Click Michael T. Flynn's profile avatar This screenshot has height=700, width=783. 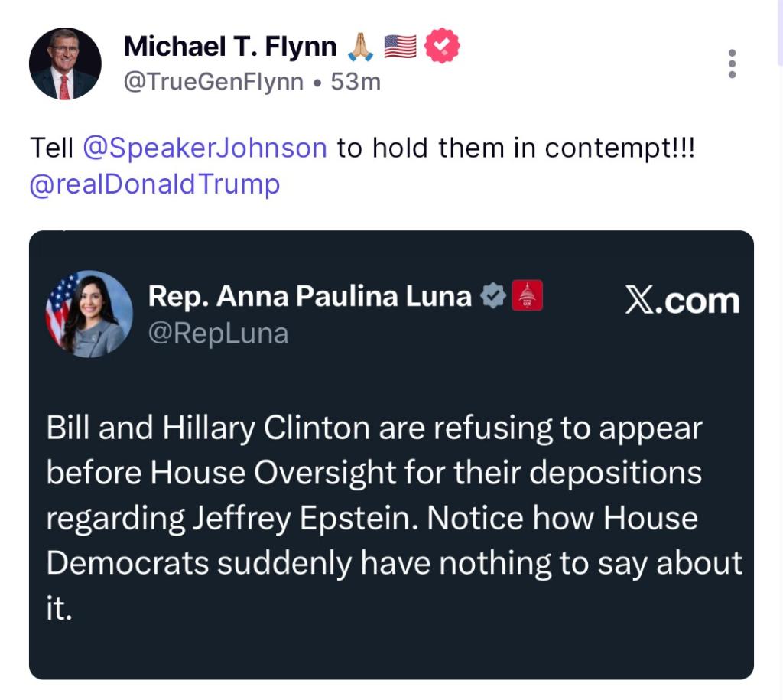coord(65,63)
